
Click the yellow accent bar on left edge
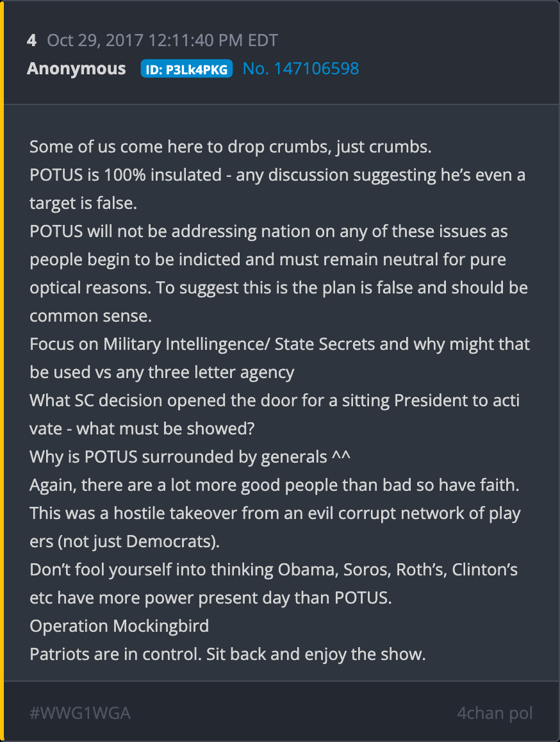[2, 371]
